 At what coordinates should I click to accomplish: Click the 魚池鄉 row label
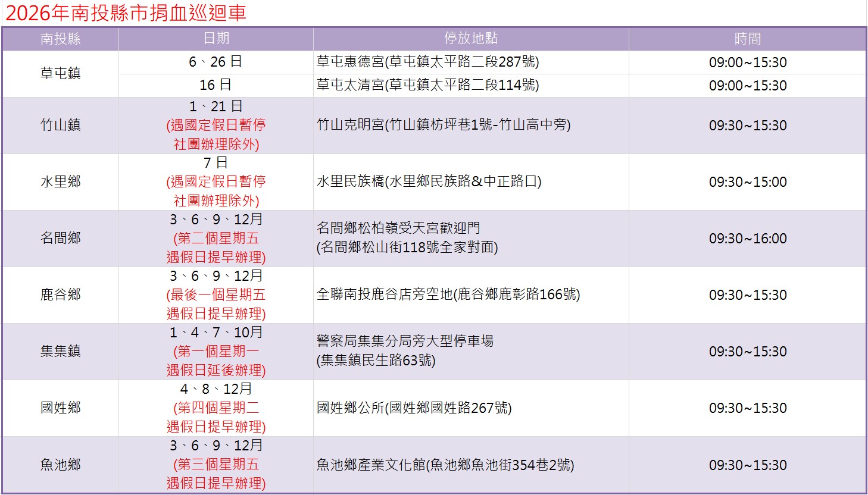pos(61,465)
